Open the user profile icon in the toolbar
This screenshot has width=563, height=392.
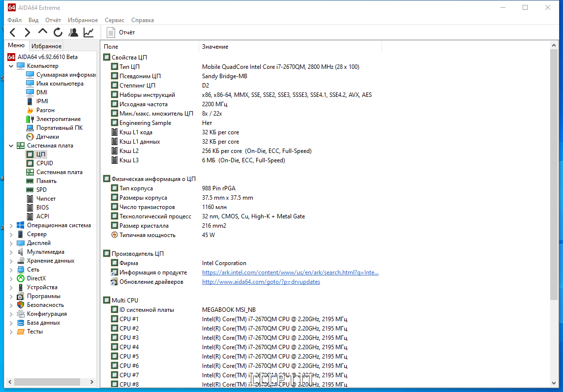73,32
